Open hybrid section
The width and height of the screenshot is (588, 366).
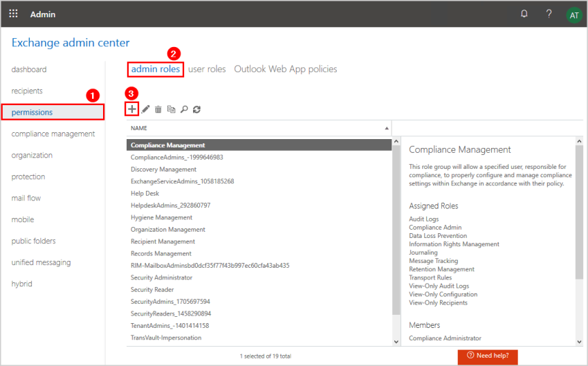[x=21, y=284]
